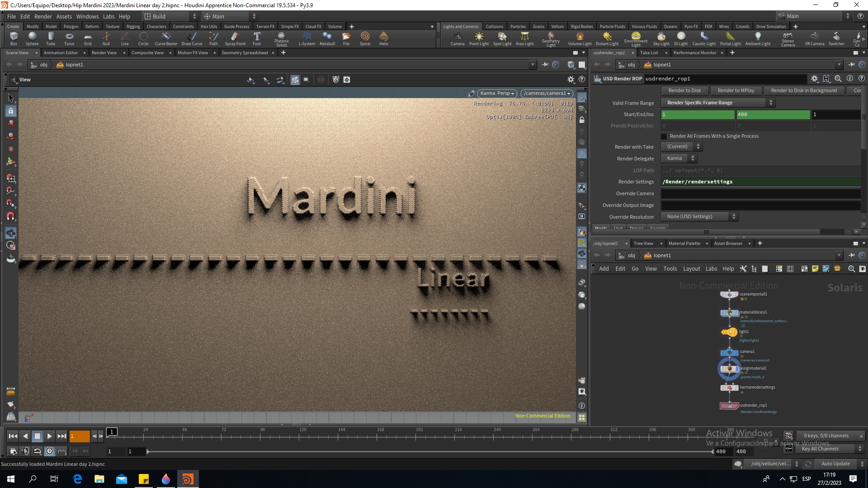Select the Spiral shelf tool
The image size is (868, 488).
pos(365,38)
